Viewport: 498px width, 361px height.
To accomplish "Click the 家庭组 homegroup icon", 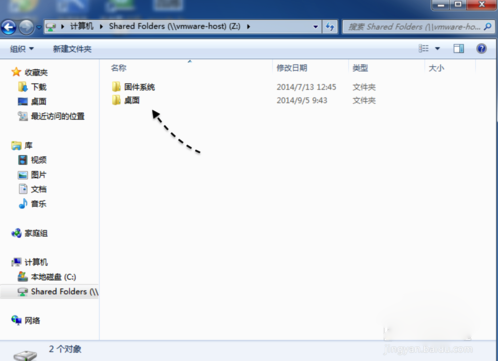I will click(x=16, y=233).
